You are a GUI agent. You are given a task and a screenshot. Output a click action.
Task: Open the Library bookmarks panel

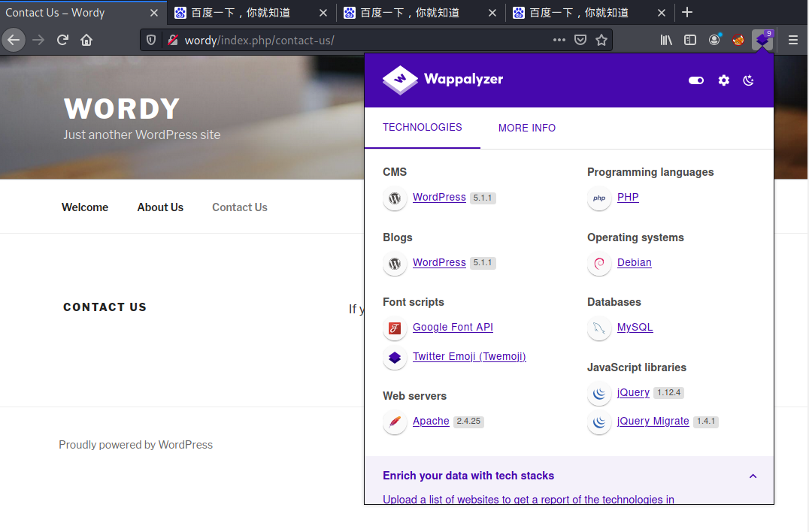pyautogui.click(x=666, y=41)
